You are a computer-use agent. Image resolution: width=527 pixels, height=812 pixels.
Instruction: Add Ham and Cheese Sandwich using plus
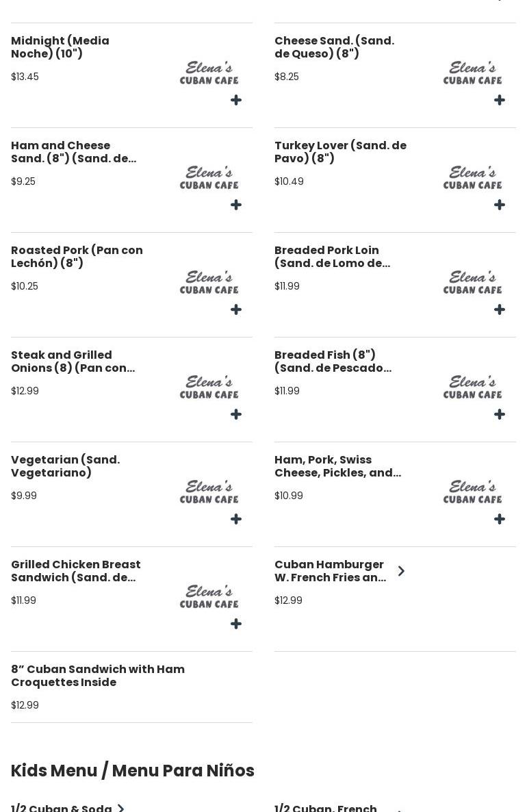pyautogui.click(x=236, y=205)
